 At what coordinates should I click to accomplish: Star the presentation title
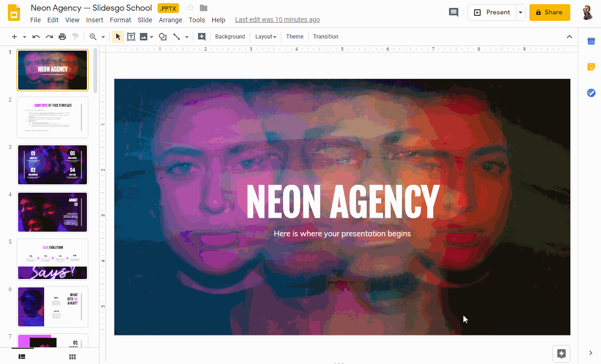191,8
